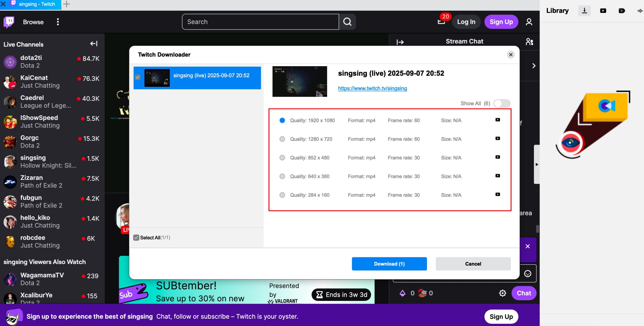Screen dimensions: 644x326
Task: Select the 852 x 480 quality radio button
Action: pos(282,158)
